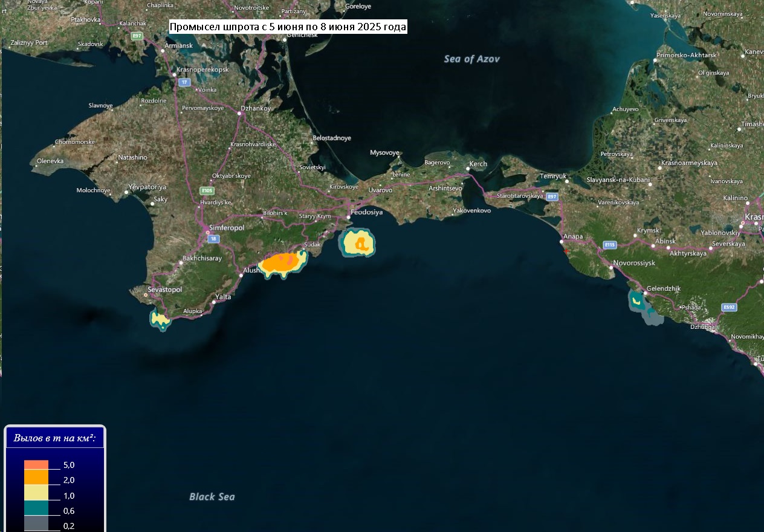
Task: Select the Skadovsk town label
Action: (91, 44)
